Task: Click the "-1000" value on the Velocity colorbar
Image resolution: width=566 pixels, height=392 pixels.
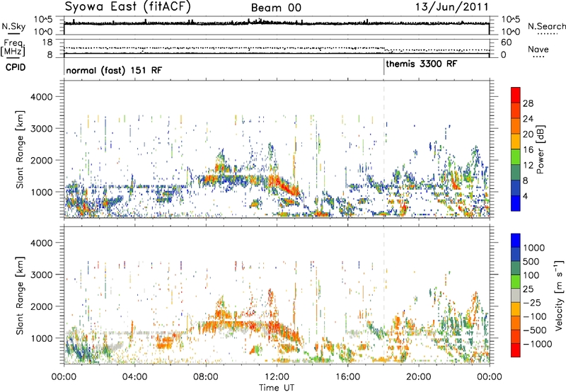Action: 538,344
